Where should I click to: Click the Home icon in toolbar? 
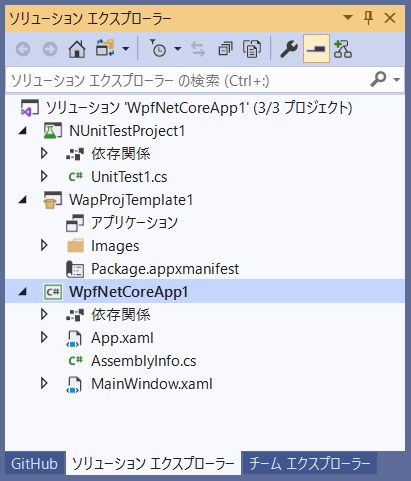77,50
